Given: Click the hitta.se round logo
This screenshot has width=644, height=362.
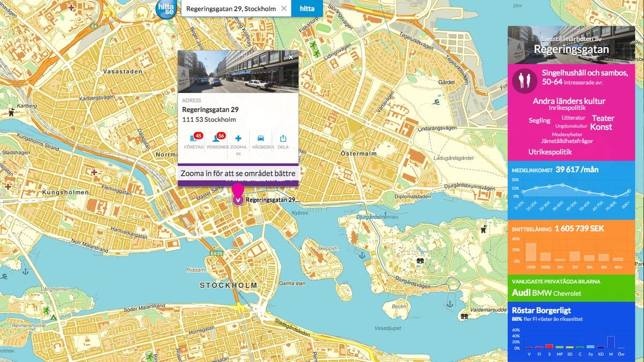Looking at the screenshot, I should pyautogui.click(x=166, y=10).
